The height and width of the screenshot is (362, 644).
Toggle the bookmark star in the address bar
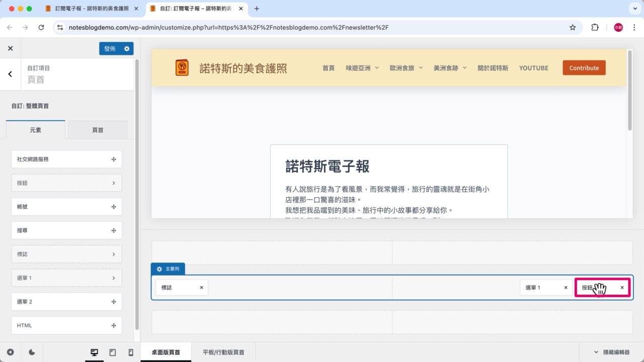(573, 28)
